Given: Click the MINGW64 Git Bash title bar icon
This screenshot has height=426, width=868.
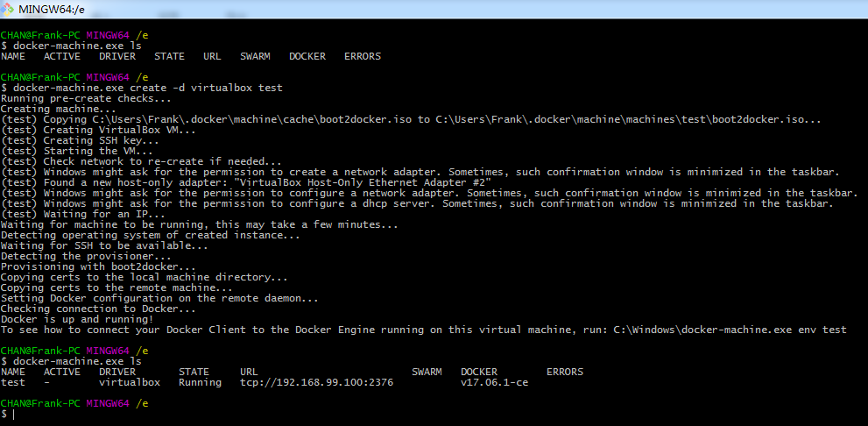Looking at the screenshot, I should 10,9.
